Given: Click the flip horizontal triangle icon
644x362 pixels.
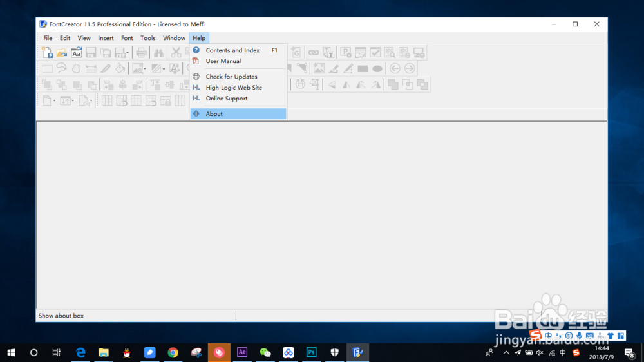Looking at the screenshot, I should coord(346,84).
